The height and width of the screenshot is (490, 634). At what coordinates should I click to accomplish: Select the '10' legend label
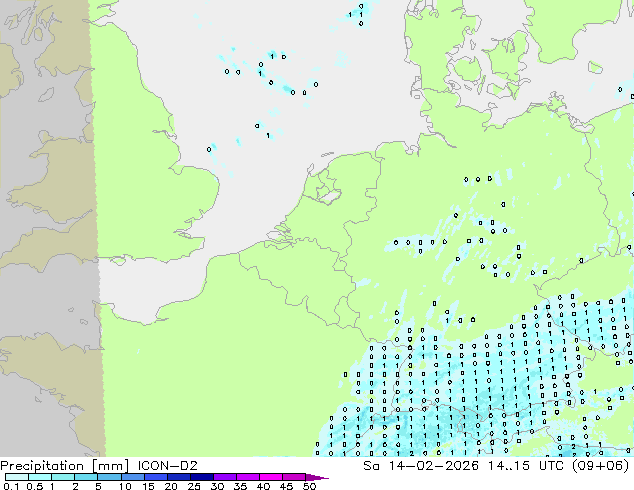point(125,486)
